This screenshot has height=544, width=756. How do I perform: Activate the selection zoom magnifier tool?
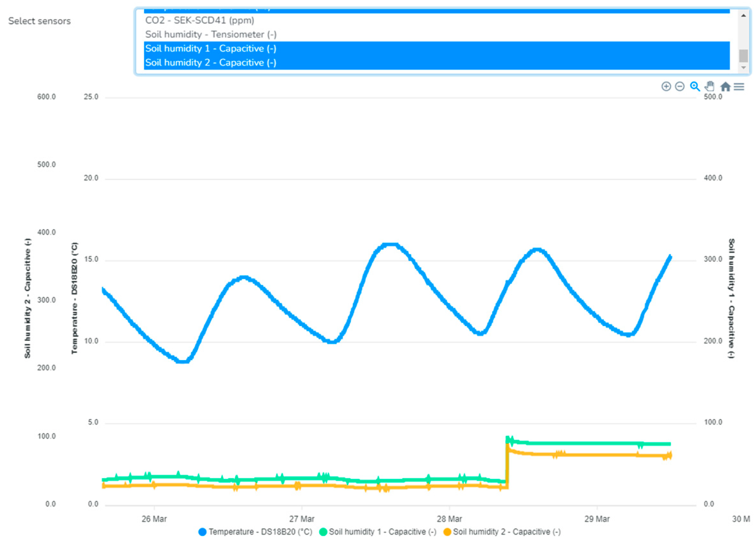[695, 87]
